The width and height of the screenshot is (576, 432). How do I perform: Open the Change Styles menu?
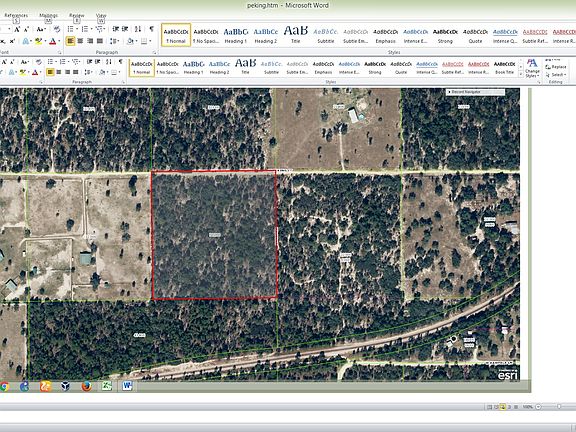(532, 68)
